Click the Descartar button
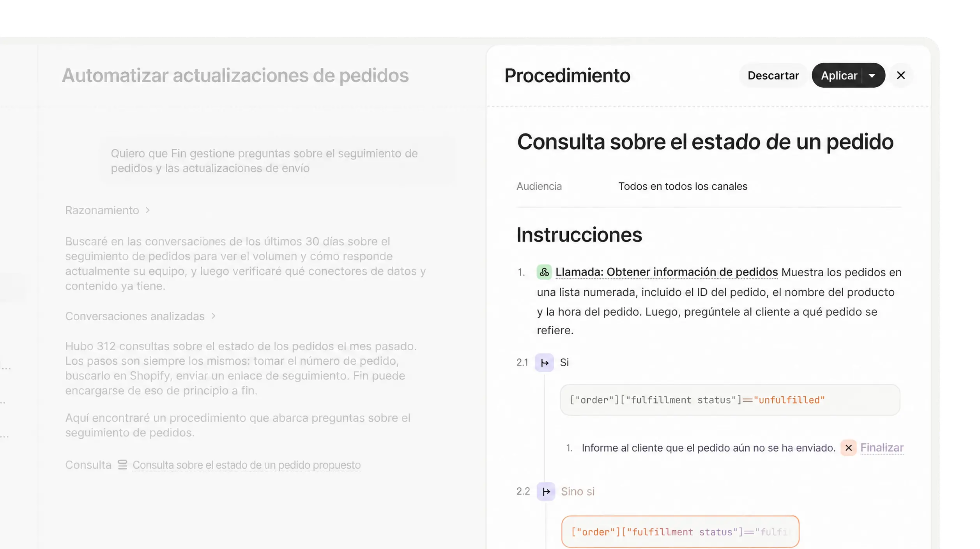Screen dimensions: 980x549 pos(773,75)
